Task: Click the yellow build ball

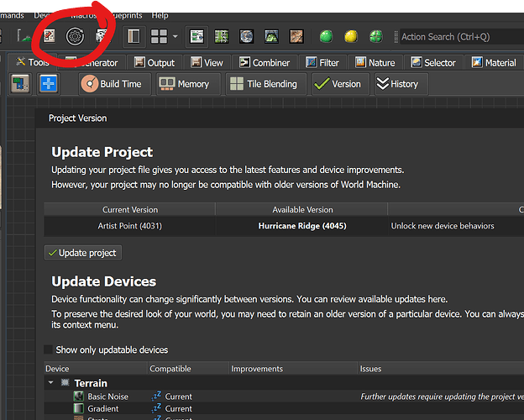Action: 351,36
